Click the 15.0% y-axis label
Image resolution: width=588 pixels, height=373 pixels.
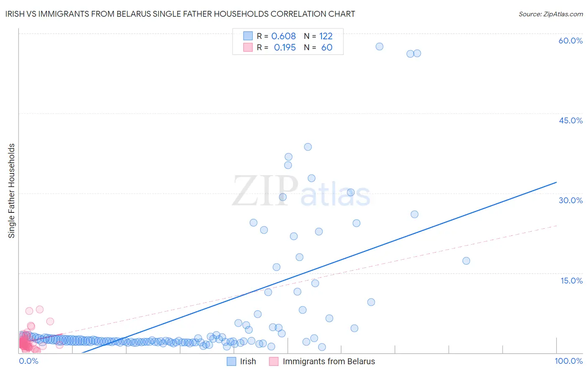(x=571, y=281)
